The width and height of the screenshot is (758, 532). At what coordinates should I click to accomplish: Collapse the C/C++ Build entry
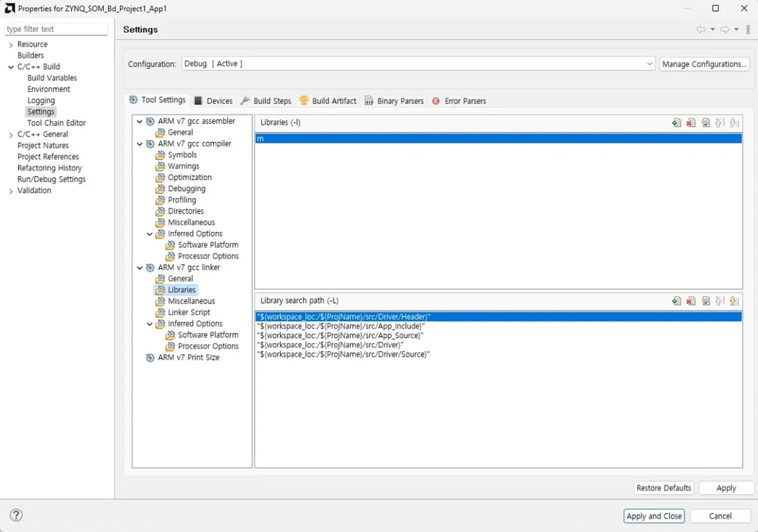tap(10, 66)
